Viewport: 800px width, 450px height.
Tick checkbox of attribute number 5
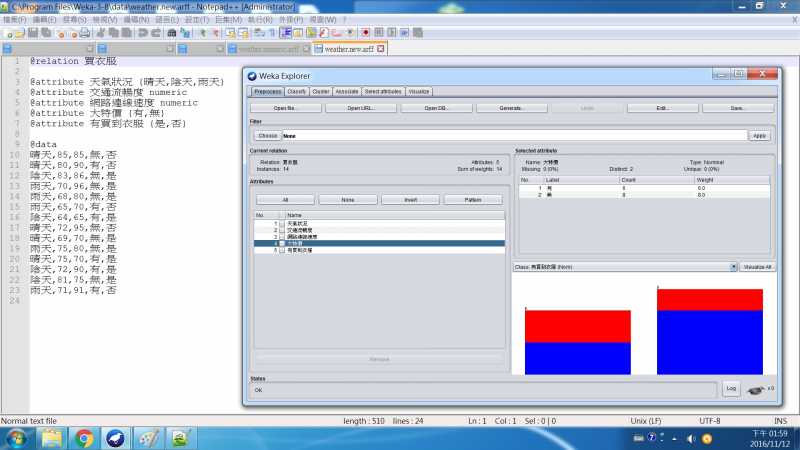[282, 250]
